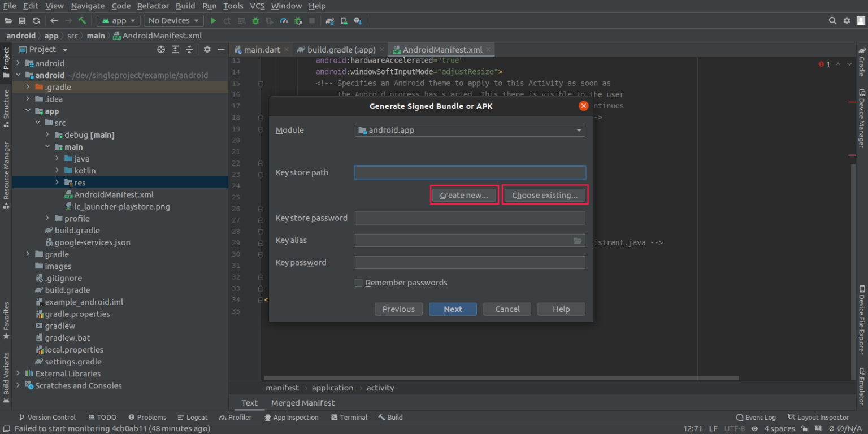The width and height of the screenshot is (868, 434).
Task: Click the Choose existing... button
Action: pos(545,196)
